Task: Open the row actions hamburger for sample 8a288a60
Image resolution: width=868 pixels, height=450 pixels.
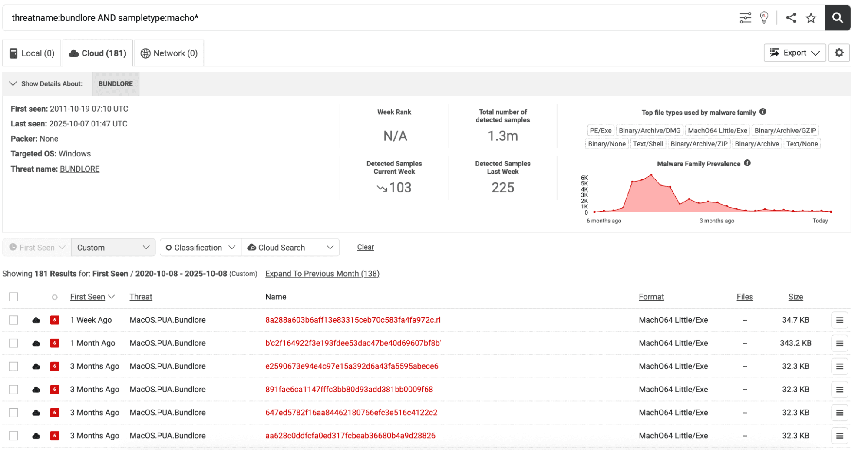Action: click(x=839, y=320)
